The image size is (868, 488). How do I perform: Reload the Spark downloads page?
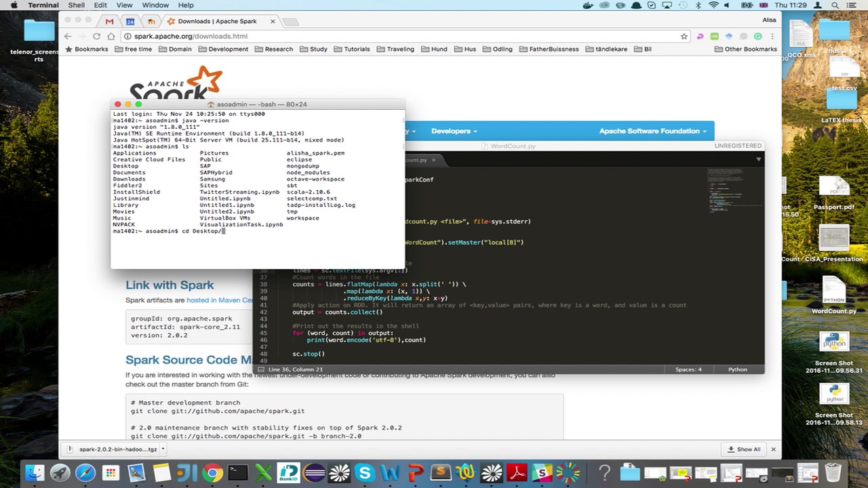[96, 36]
